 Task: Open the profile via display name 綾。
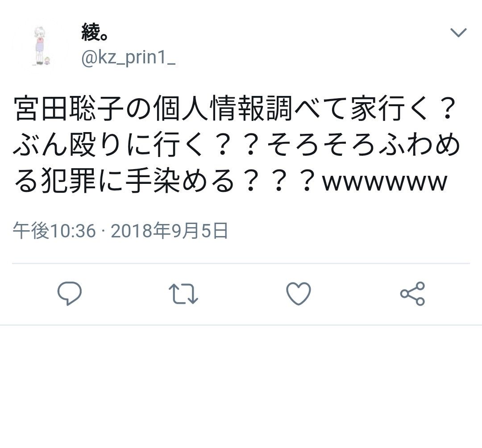95,33
